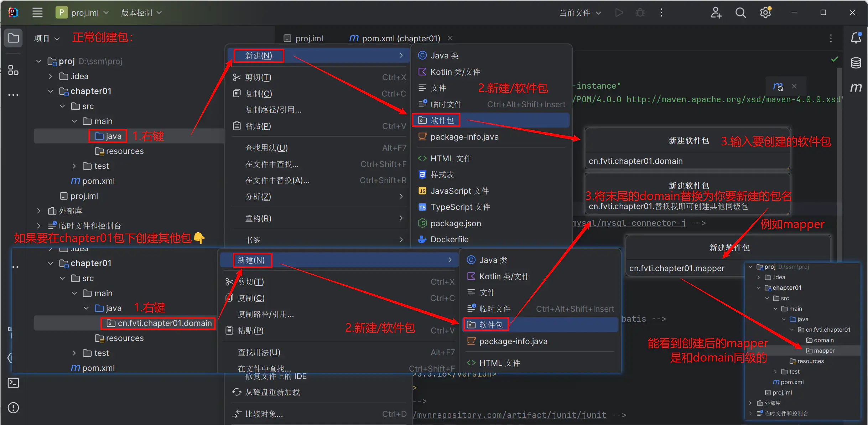Viewport: 868px width, 425px height.
Task: Open the Maven tool window in right sidebar
Action: pos(856,88)
